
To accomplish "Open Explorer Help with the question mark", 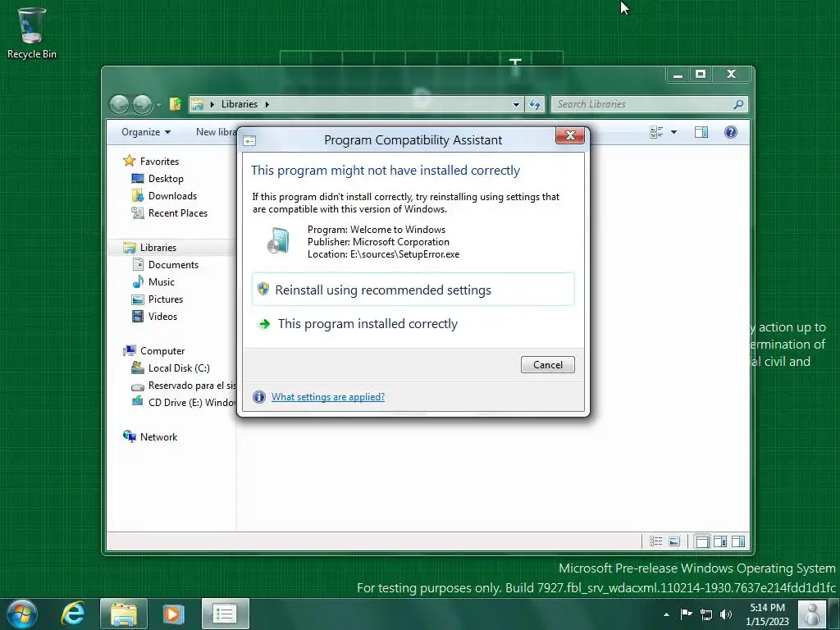I will pos(731,132).
